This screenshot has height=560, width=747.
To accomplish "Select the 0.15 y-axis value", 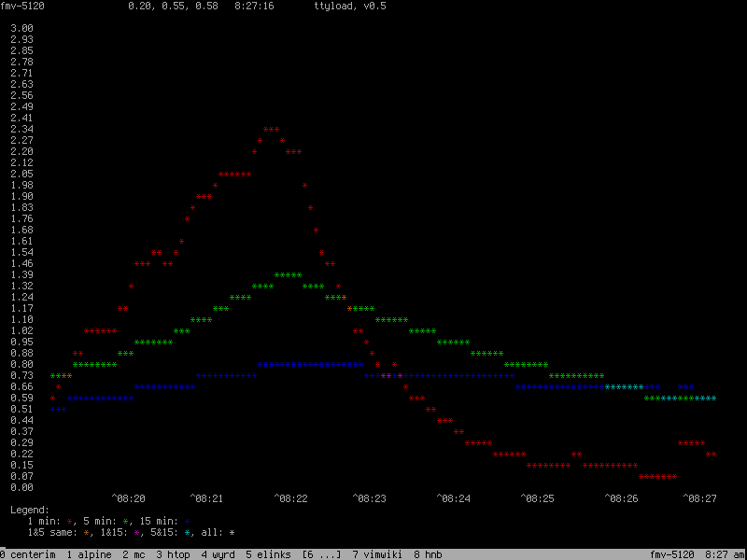I will pyautogui.click(x=21, y=465).
